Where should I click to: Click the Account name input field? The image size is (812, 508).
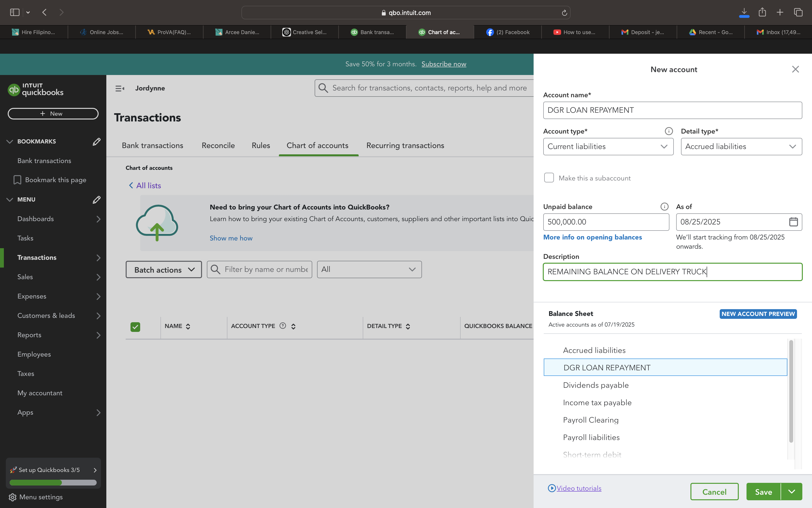[x=672, y=110]
